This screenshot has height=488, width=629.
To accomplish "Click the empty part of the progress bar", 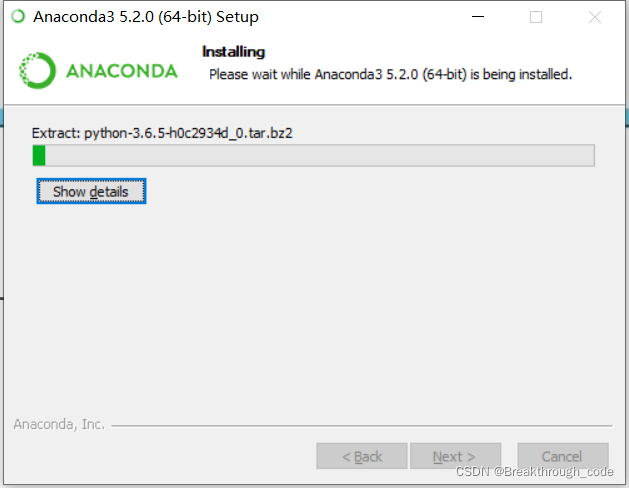I will pyautogui.click(x=320, y=156).
